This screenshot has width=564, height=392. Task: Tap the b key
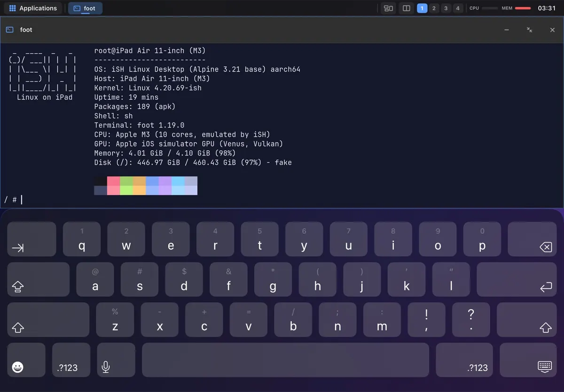[x=293, y=320]
